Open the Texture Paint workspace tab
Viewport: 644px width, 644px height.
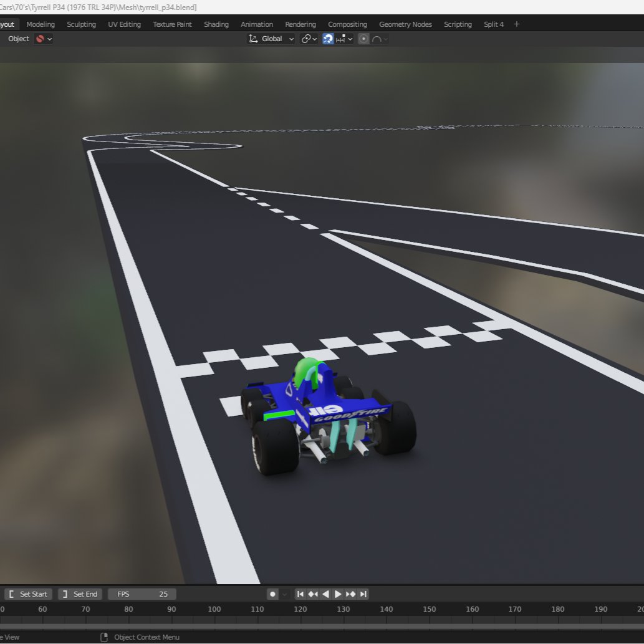tap(172, 24)
